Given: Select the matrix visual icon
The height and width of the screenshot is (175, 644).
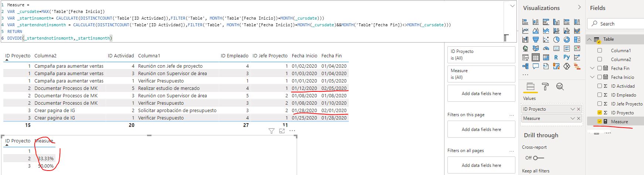Looking at the screenshot, I should (546, 57).
